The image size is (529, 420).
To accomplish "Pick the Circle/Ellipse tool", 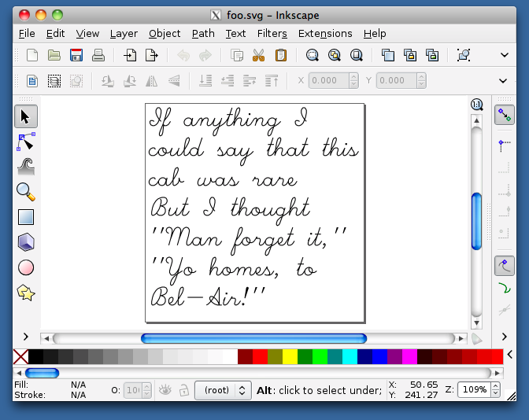I will [26, 268].
